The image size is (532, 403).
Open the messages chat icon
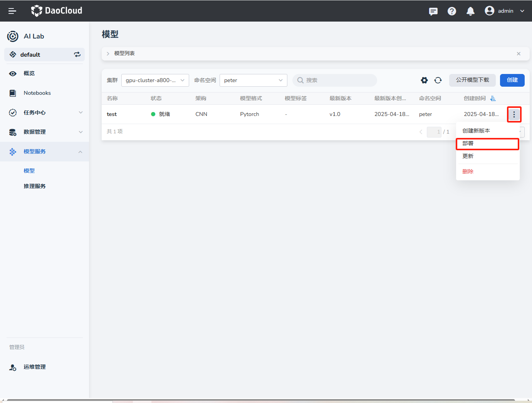click(433, 11)
